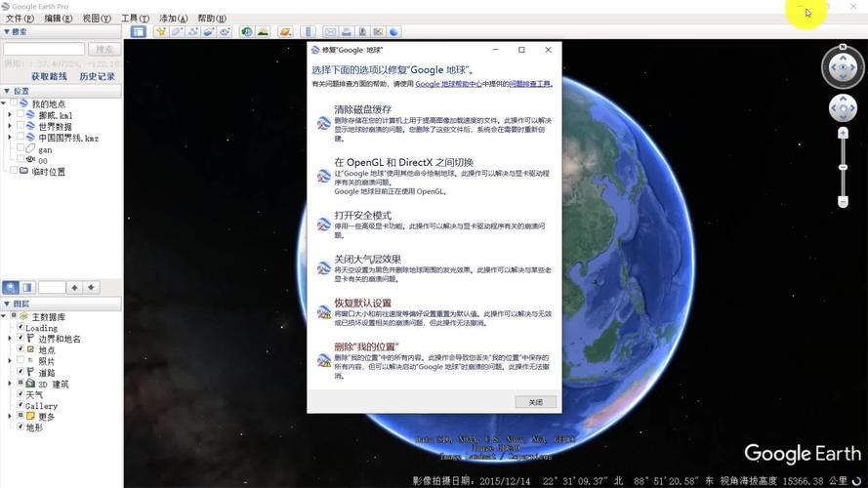Click the add placemark pushpin icon

[160, 31]
